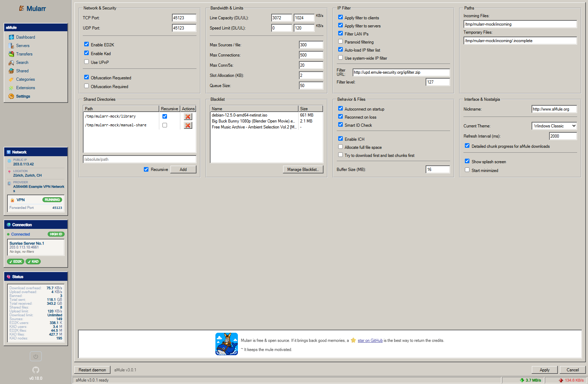Click Sunrise Server No.1 entry
Image resolution: width=588 pixels, height=384 pixels.
click(x=36, y=247)
